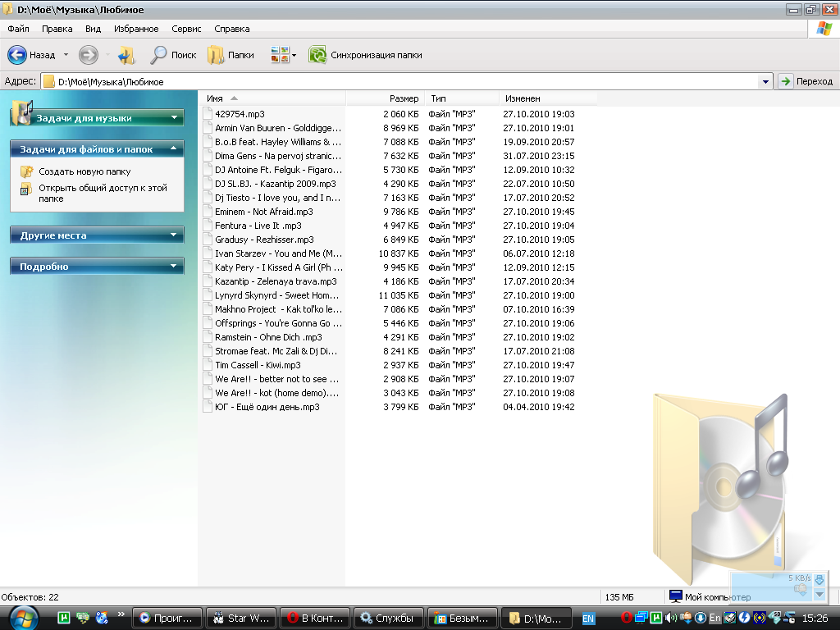Expand the Задачи для музыки panel
The width and height of the screenshot is (840, 630).
[x=174, y=117]
